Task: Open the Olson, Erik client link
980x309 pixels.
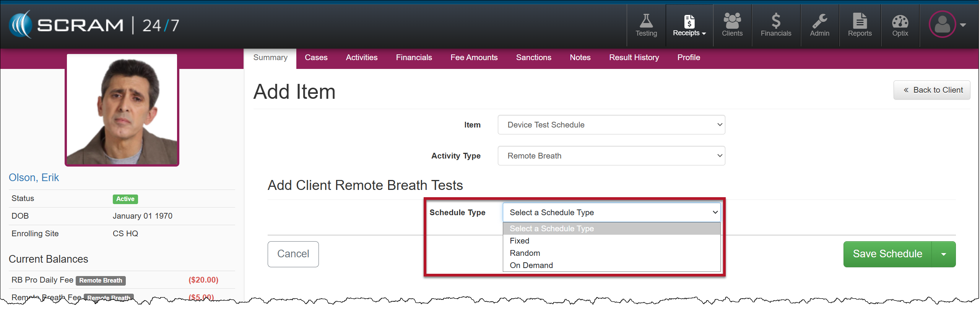Action: (34, 178)
